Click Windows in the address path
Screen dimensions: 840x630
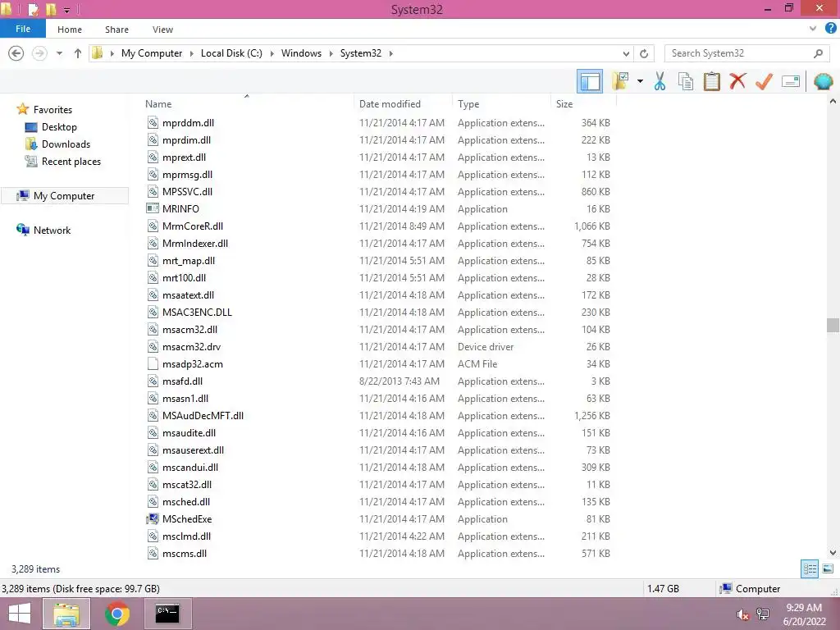pyautogui.click(x=301, y=53)
